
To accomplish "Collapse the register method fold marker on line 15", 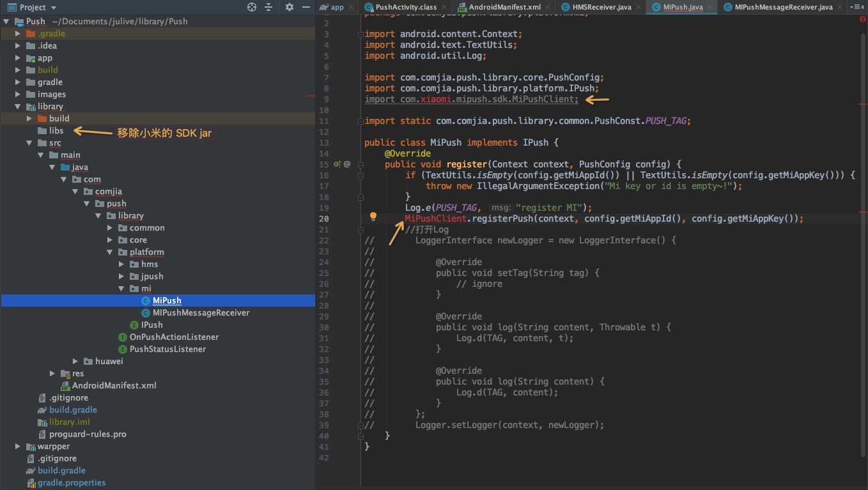I will pos(360,164).
